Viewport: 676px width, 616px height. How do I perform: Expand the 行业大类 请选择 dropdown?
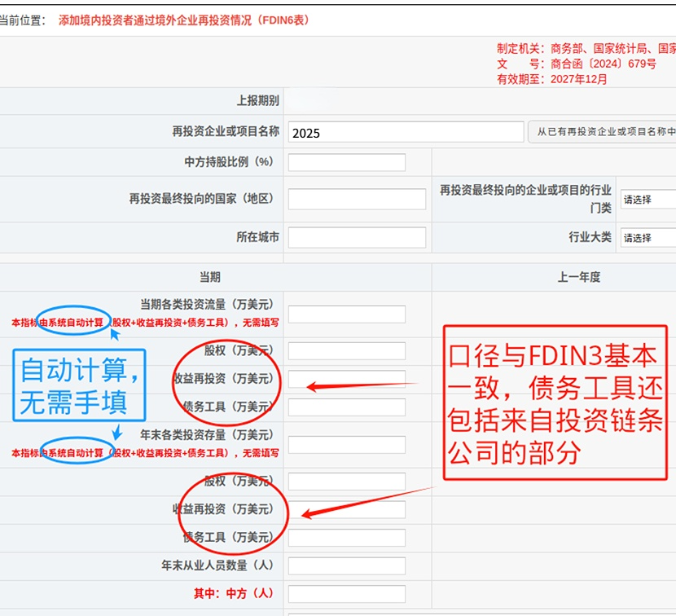[x=648, y=238]
